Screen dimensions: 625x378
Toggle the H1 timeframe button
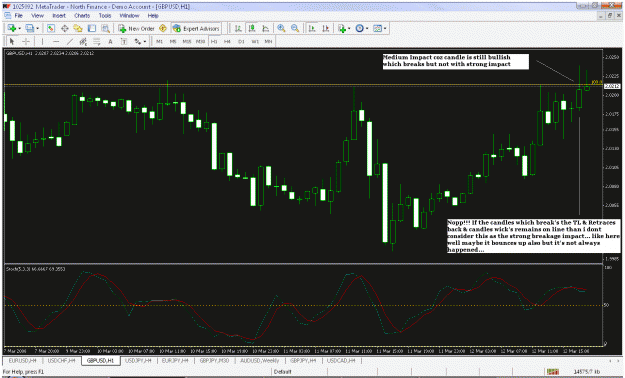click(214, 41)
